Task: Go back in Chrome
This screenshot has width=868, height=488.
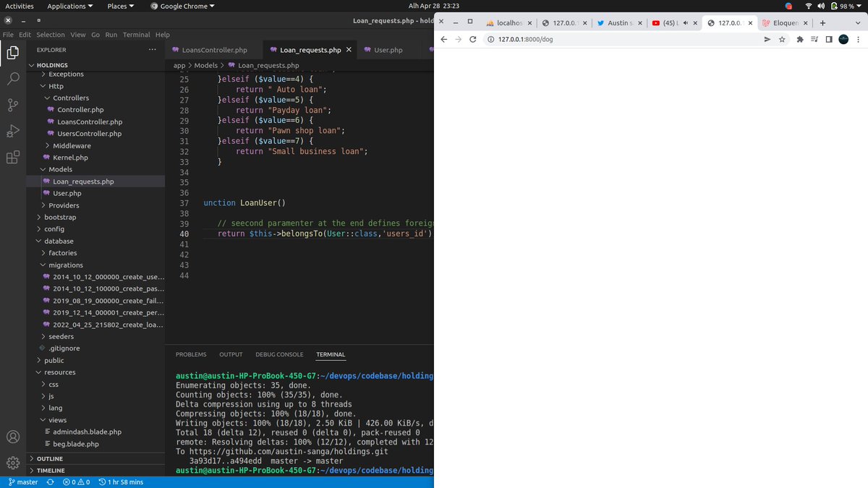Action: click(x=443, y=40)
